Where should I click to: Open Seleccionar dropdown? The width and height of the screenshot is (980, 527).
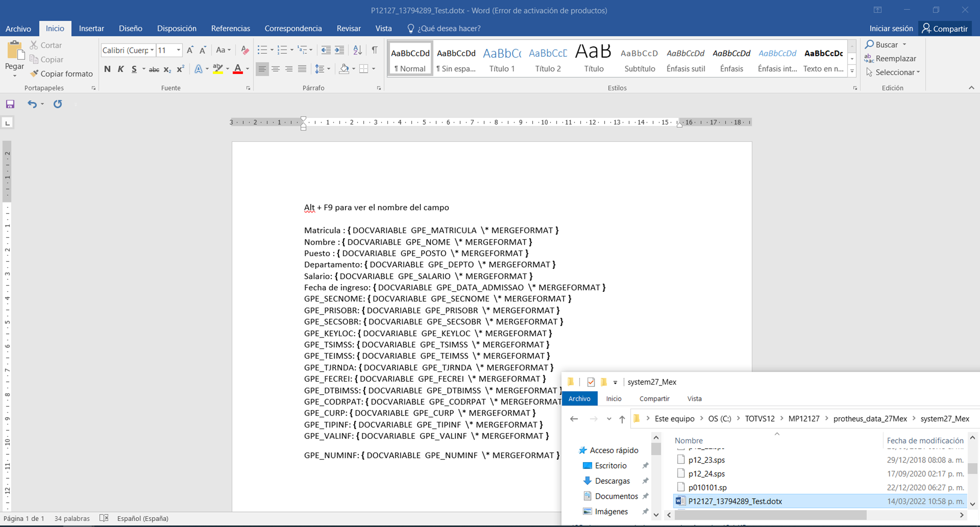[x=892, y=72]
